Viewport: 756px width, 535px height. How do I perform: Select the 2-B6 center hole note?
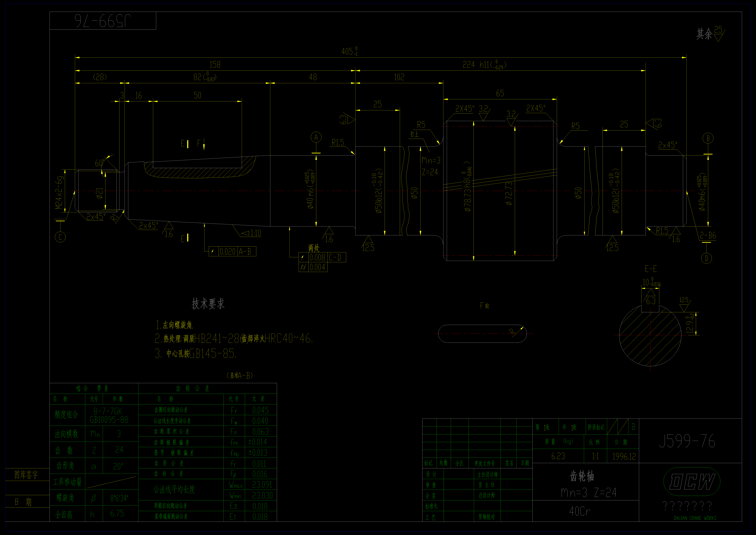[708, 235]
